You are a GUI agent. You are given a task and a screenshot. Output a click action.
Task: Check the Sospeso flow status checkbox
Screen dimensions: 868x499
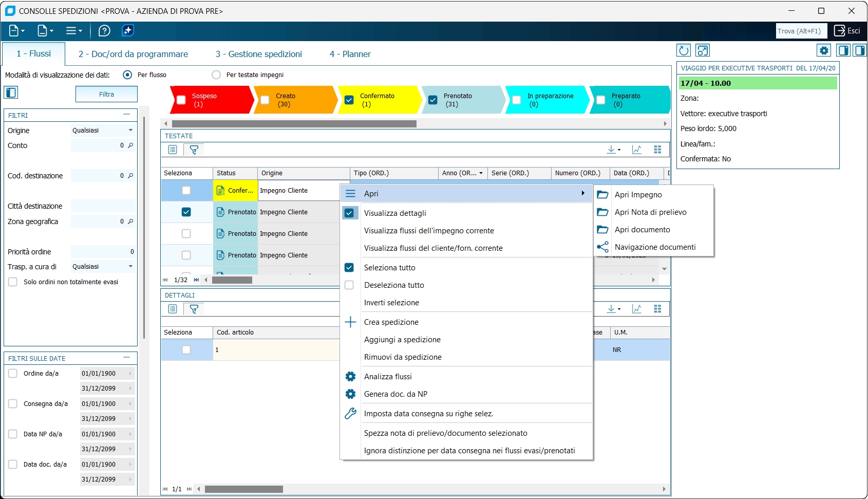click(x=181, y=100)
